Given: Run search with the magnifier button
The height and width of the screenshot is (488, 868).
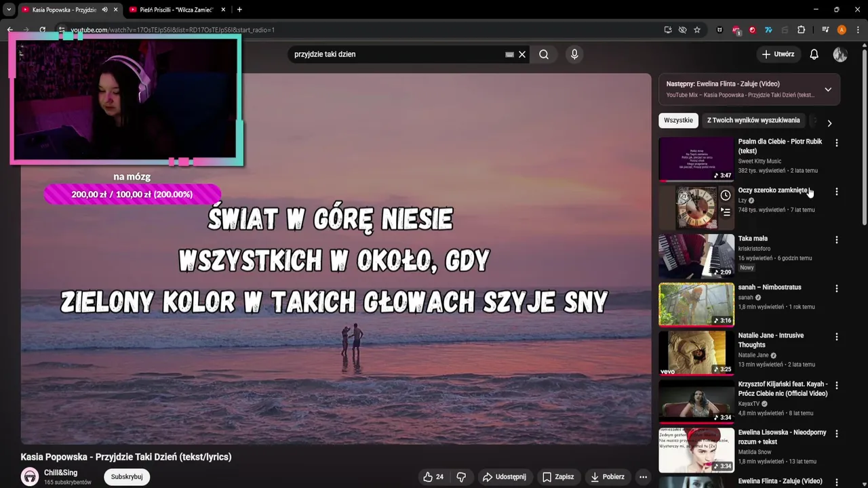Looking at the screenshot, I should click(x=544, y=54).
